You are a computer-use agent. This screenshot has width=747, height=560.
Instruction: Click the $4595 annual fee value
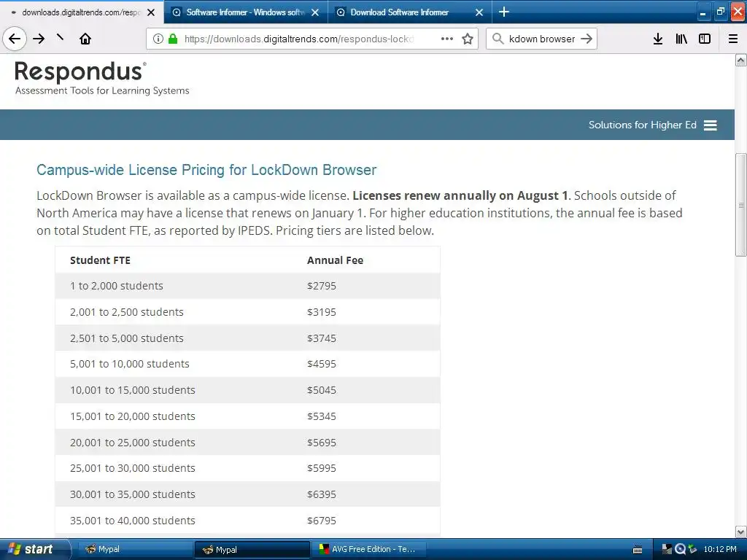[322, 364]
